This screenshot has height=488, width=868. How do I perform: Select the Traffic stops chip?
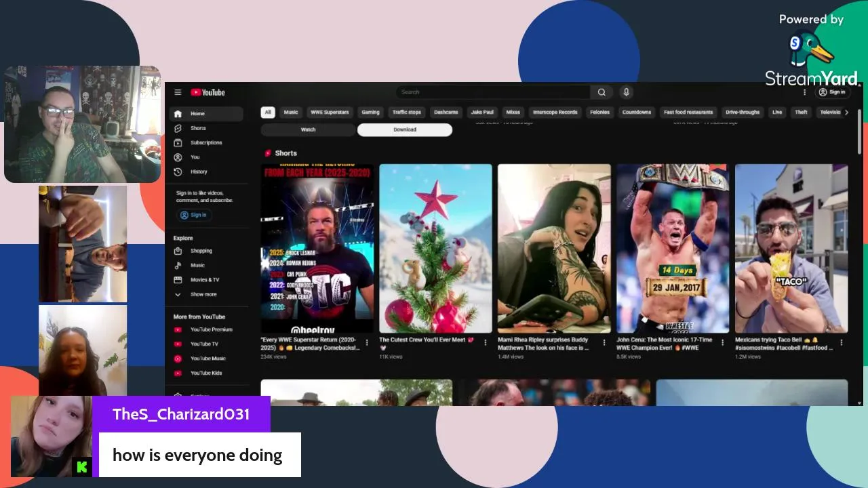pyautogui.click(x=407, y=113)
